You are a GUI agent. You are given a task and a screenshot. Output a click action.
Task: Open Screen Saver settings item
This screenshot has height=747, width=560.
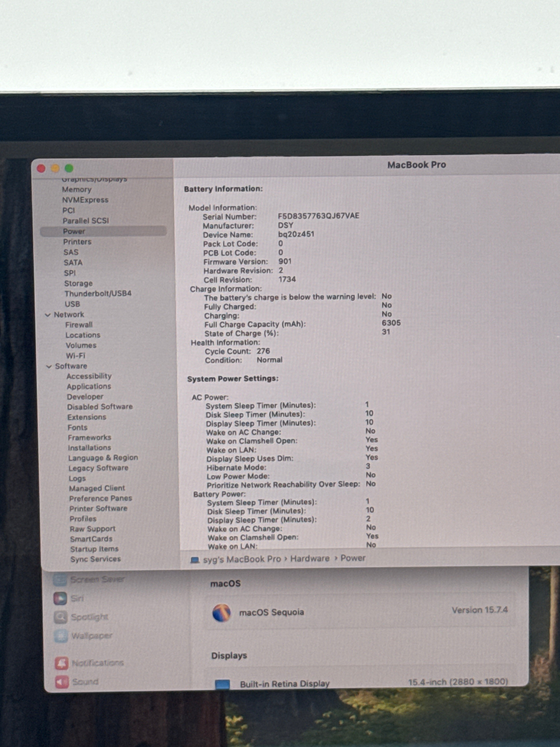coord(97,580)
